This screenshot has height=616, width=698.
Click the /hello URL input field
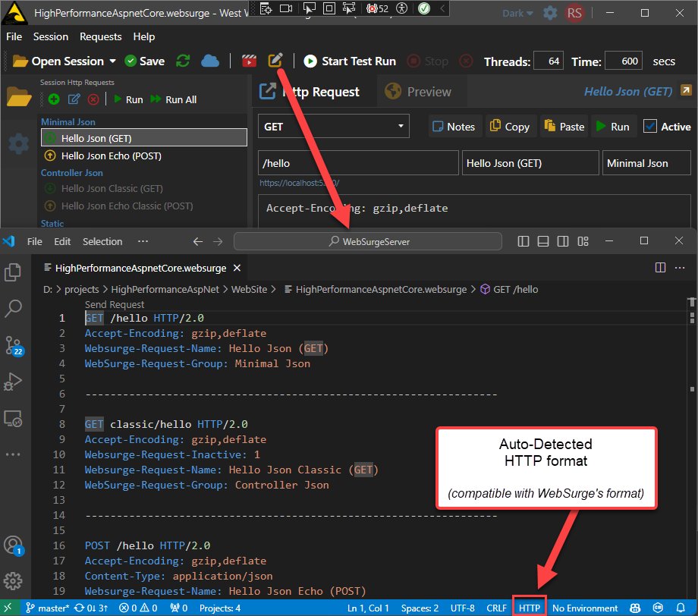[x=358, y=163]
